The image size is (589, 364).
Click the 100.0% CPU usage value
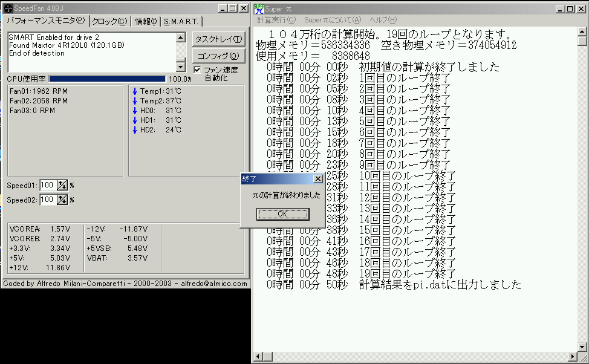180,79
